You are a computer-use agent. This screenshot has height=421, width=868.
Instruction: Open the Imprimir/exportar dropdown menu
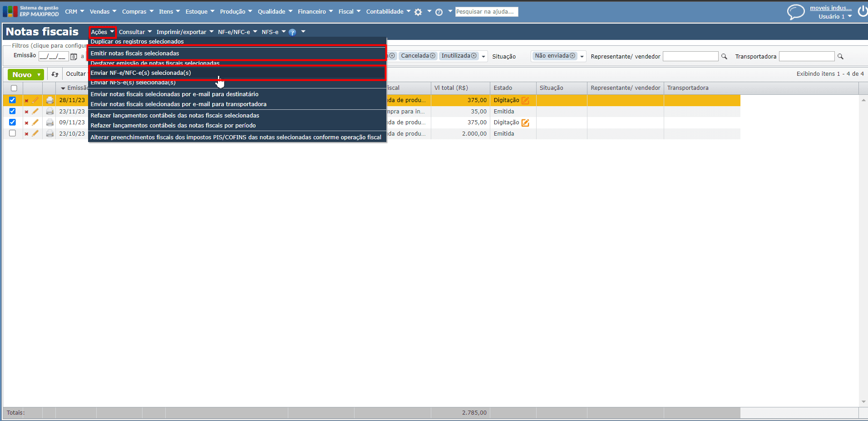185,32
